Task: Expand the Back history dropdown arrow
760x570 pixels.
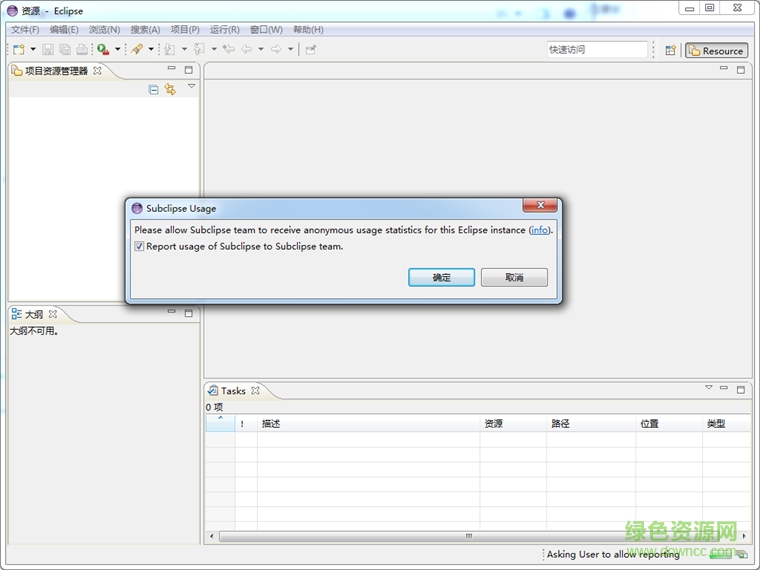Action: tap(261, 49)
